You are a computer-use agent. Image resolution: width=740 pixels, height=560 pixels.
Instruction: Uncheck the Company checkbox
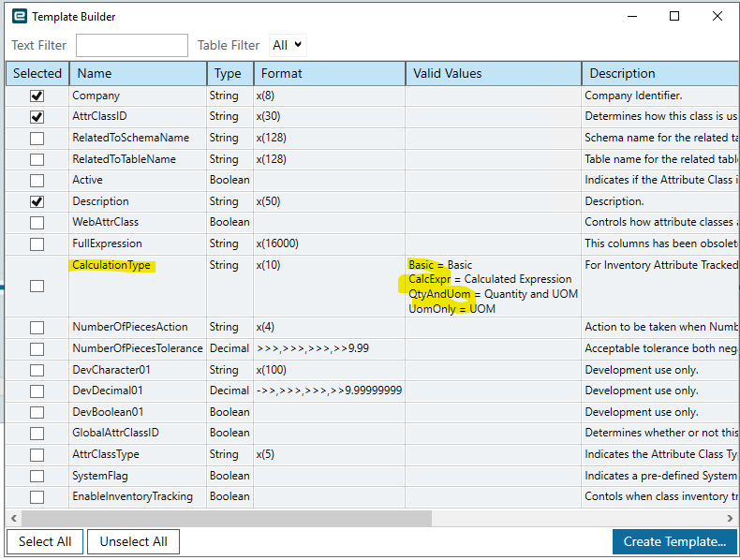[37, 96]
